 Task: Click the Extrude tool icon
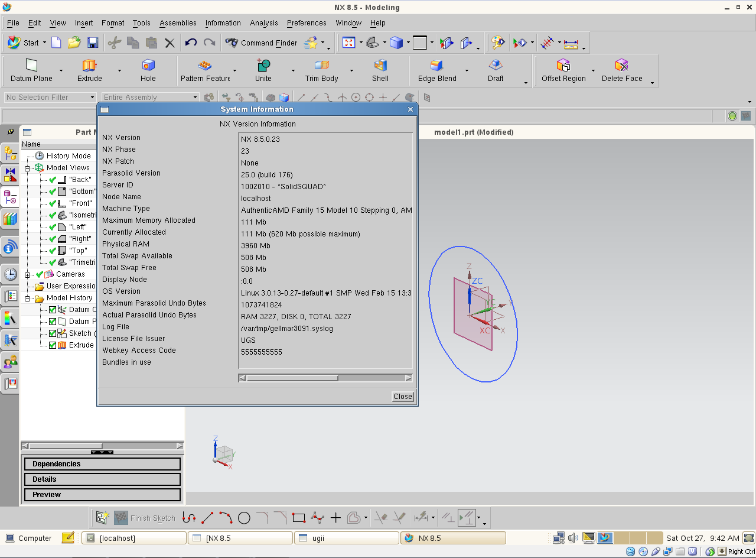(89, 66)
